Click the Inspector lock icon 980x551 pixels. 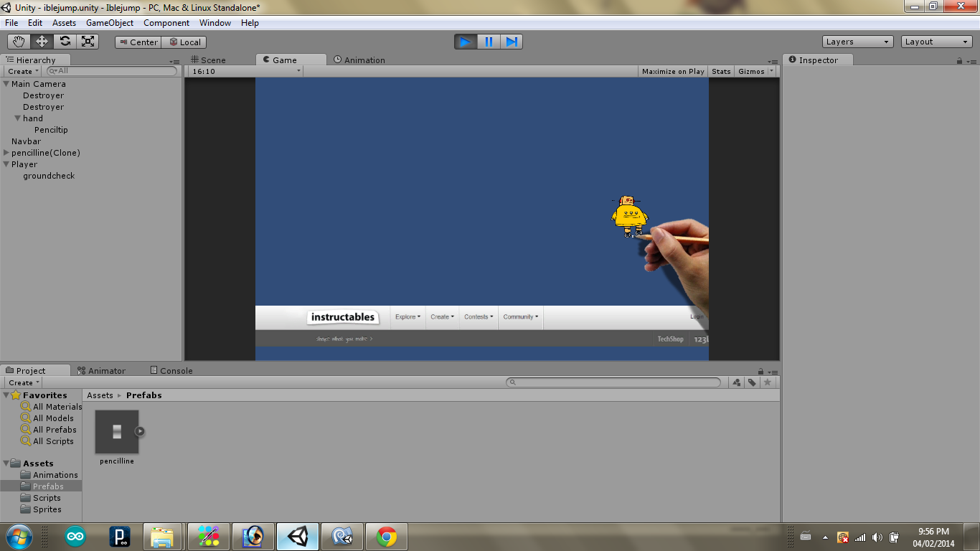coord(960,60)
